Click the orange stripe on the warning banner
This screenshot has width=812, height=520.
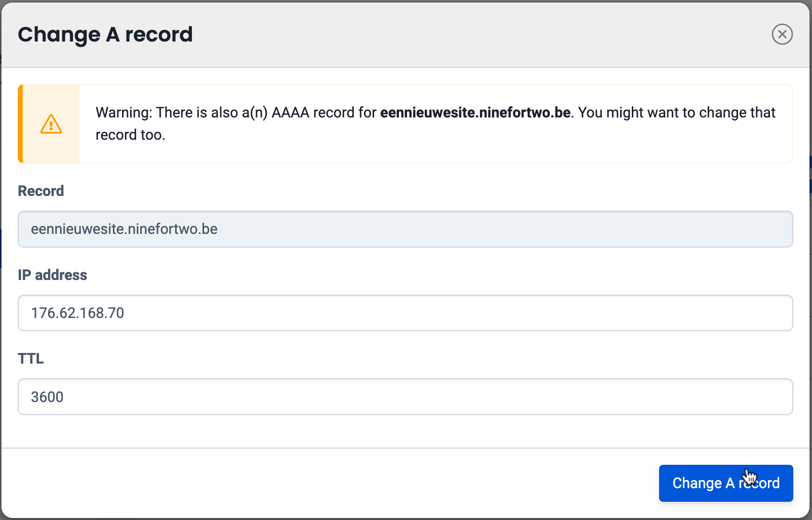click(21, 124)
